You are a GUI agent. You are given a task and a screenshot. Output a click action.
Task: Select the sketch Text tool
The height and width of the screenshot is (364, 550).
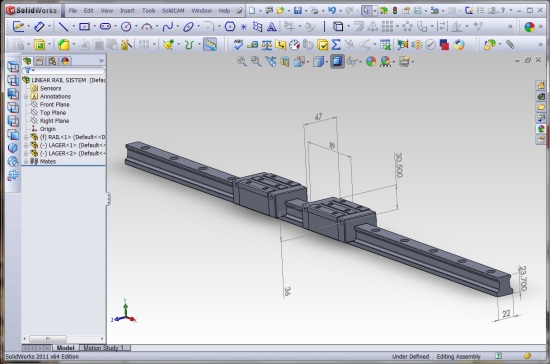click(271, 27)
